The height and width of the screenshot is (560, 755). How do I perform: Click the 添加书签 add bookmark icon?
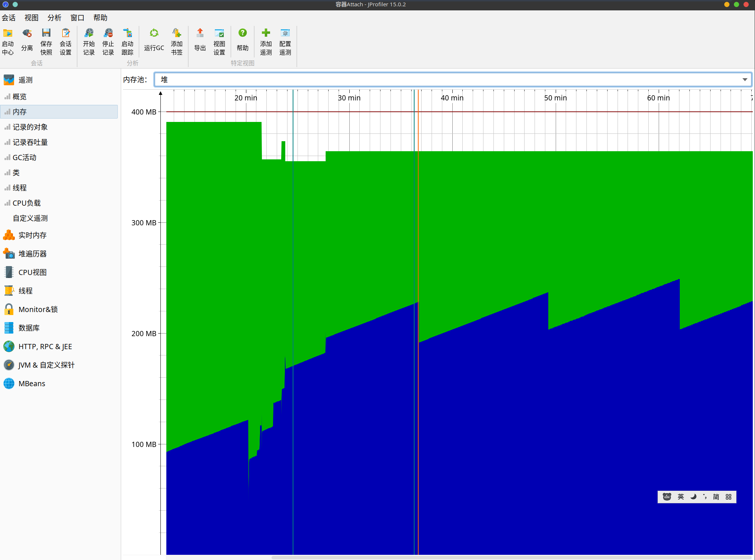(x=176, y=33)
